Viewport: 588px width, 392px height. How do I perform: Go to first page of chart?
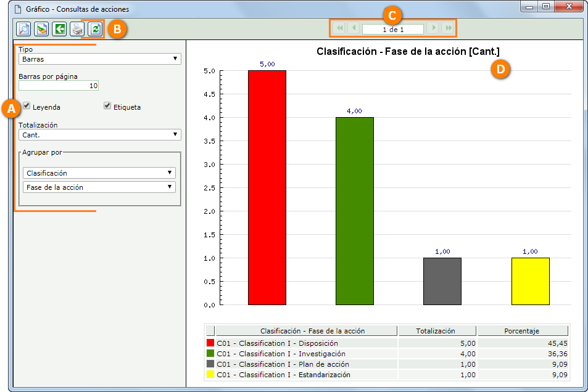339,28
